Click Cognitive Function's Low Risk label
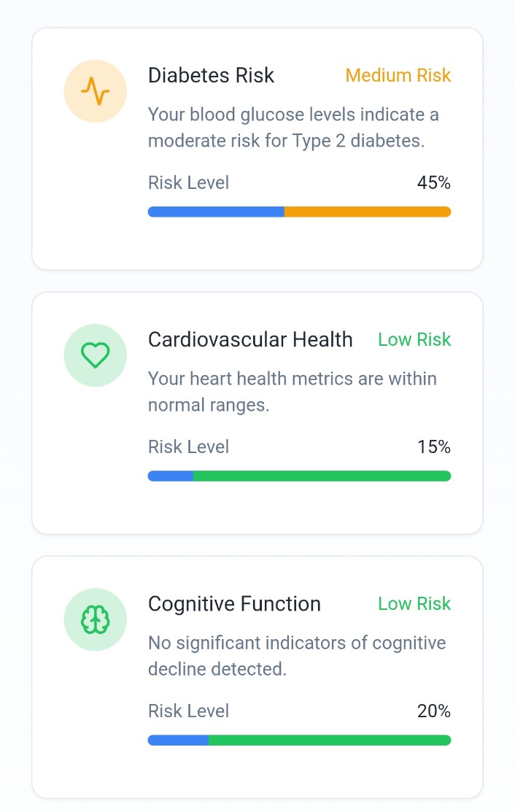The height and width of the screenshot is (812, 515). click(x=414, y=604)
